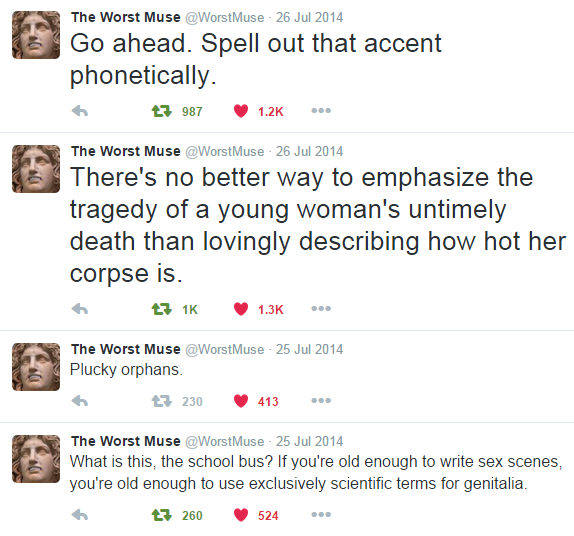Open the 25 Jul 2014 timestamp on 'Plucky orphans'
This screenshot has height=536, width=574.
(309, 349)
